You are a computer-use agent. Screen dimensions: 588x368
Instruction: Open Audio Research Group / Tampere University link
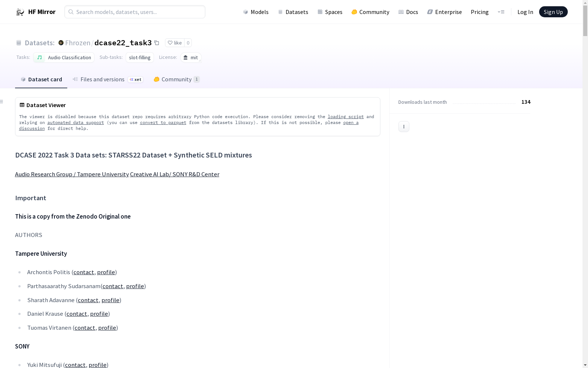[x=72, y=174]
